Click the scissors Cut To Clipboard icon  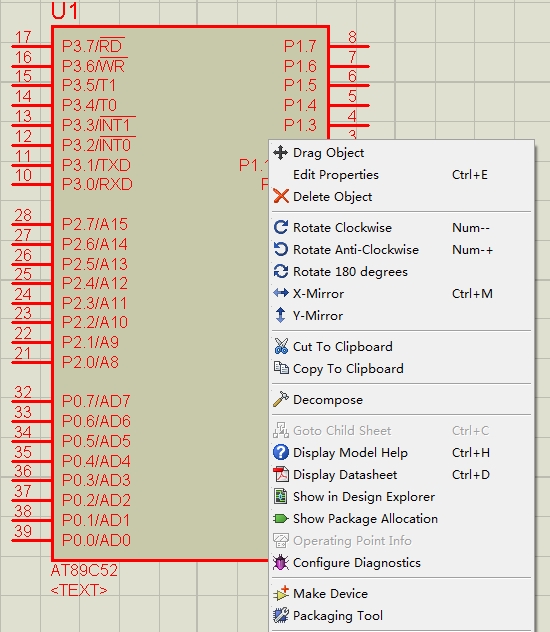281,346
